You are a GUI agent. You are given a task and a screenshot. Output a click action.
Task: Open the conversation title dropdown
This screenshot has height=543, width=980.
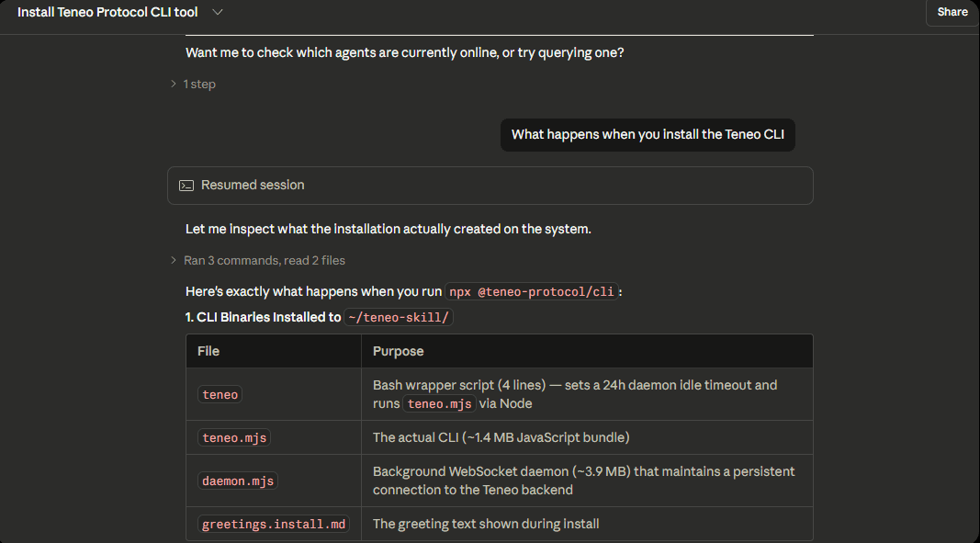click(x=218, y=13)
